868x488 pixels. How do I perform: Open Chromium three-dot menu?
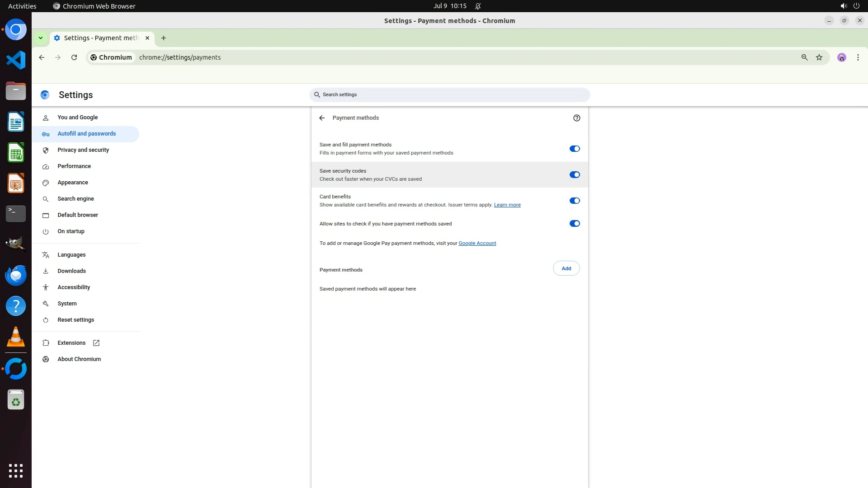click(x=858, y=57)
